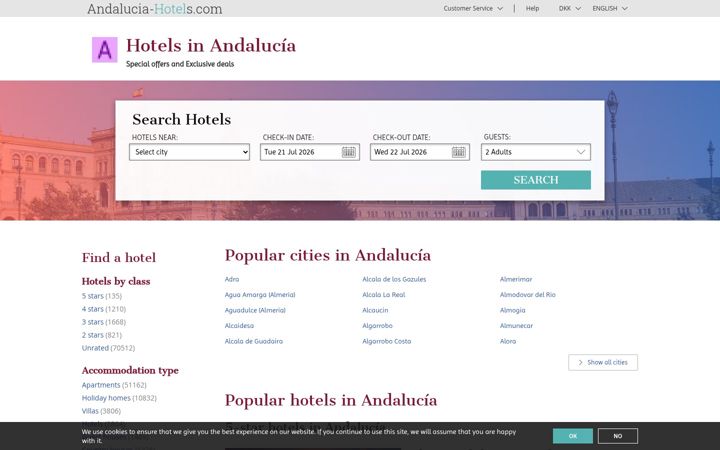
Task: Click the 'Popular hotels in Andalucía' heading
Action: (331, 400)
